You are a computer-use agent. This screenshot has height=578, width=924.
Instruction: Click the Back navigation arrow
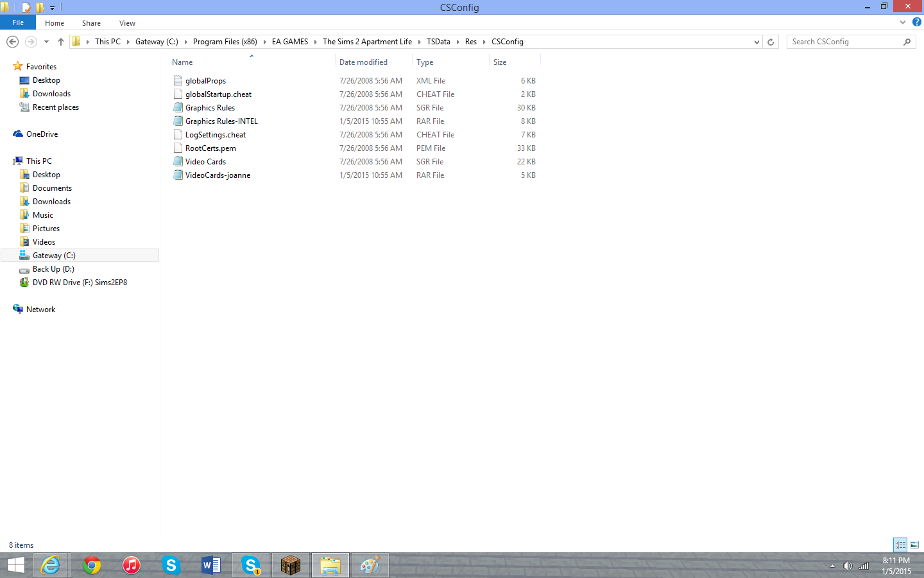point(12,42)
